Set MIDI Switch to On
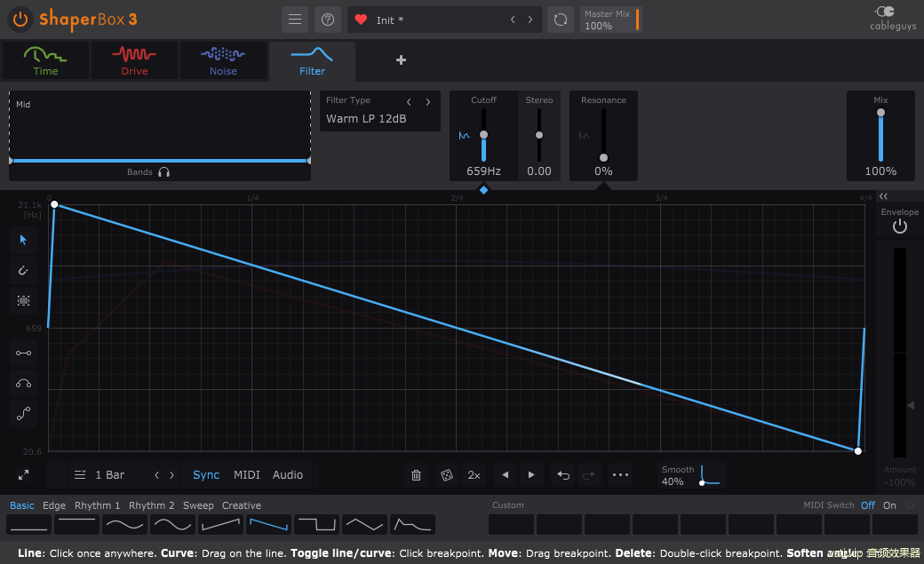 click(890, 505)
